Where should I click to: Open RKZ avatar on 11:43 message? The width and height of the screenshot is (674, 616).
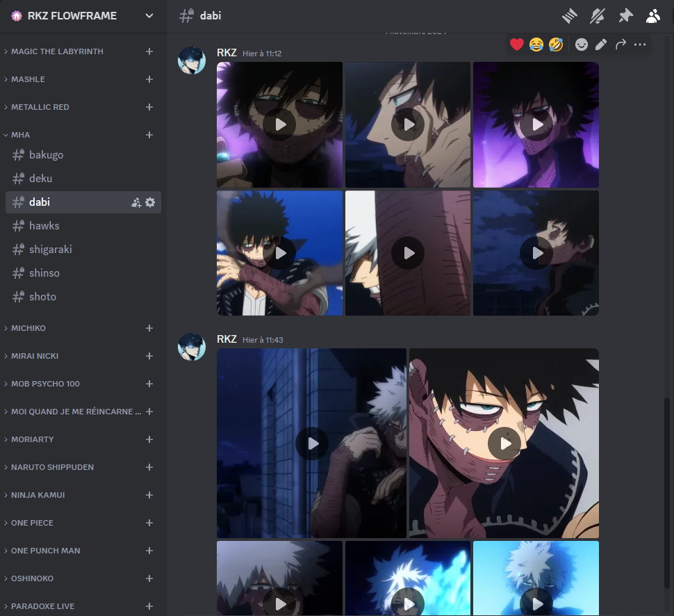(192, 347)
